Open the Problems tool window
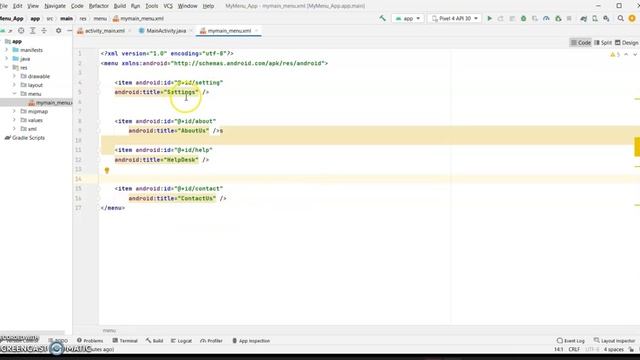This screenshot has width=640, height=360. [x=90, y=340]
